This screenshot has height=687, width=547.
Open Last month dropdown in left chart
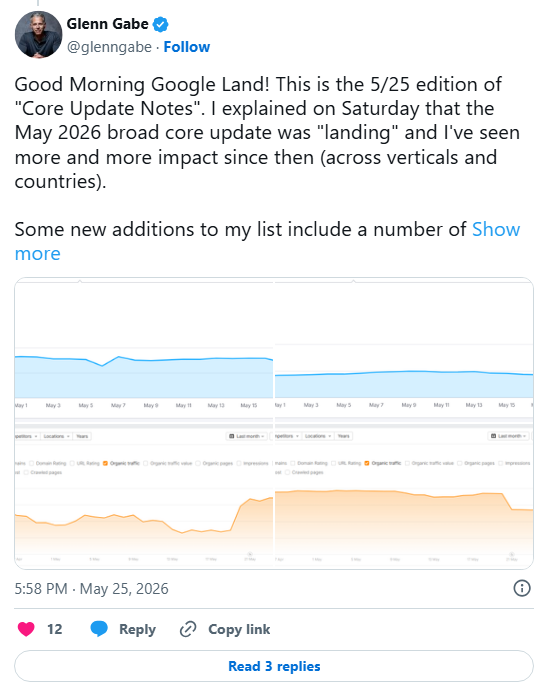(x=247, y=436)
